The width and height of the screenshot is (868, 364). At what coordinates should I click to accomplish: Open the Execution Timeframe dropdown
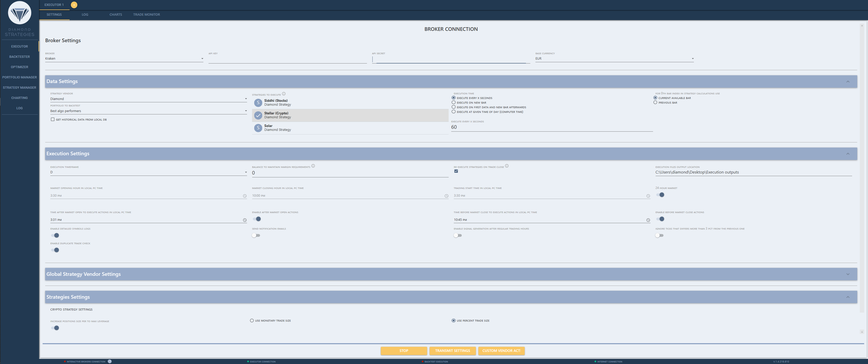[149, 172]
